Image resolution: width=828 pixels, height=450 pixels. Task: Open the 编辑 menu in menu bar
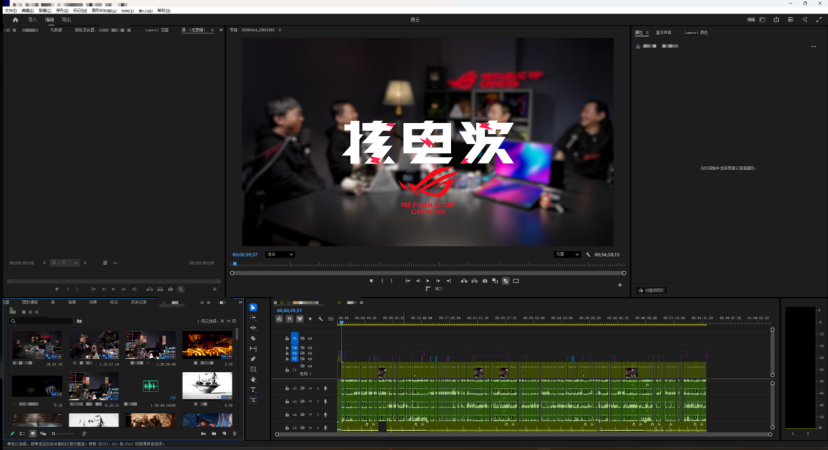[x=27, y=11]
